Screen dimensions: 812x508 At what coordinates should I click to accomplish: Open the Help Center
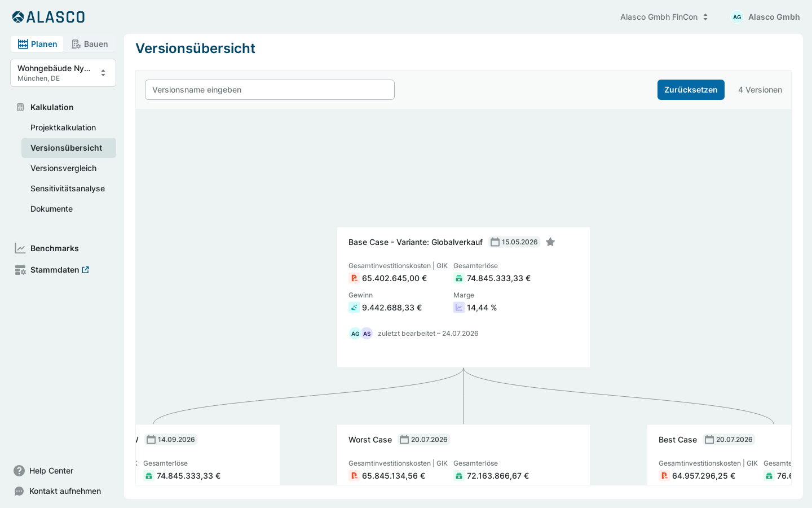(51, 471)
